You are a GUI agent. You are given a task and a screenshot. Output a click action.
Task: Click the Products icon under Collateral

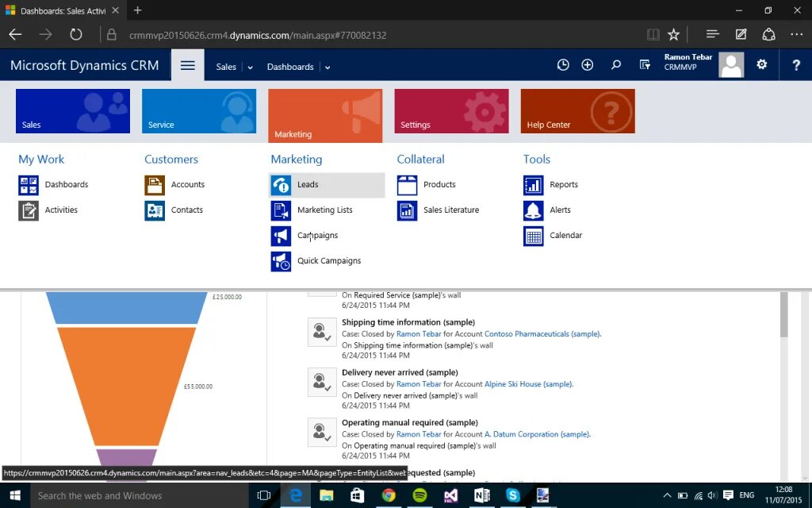coord(408,185)
